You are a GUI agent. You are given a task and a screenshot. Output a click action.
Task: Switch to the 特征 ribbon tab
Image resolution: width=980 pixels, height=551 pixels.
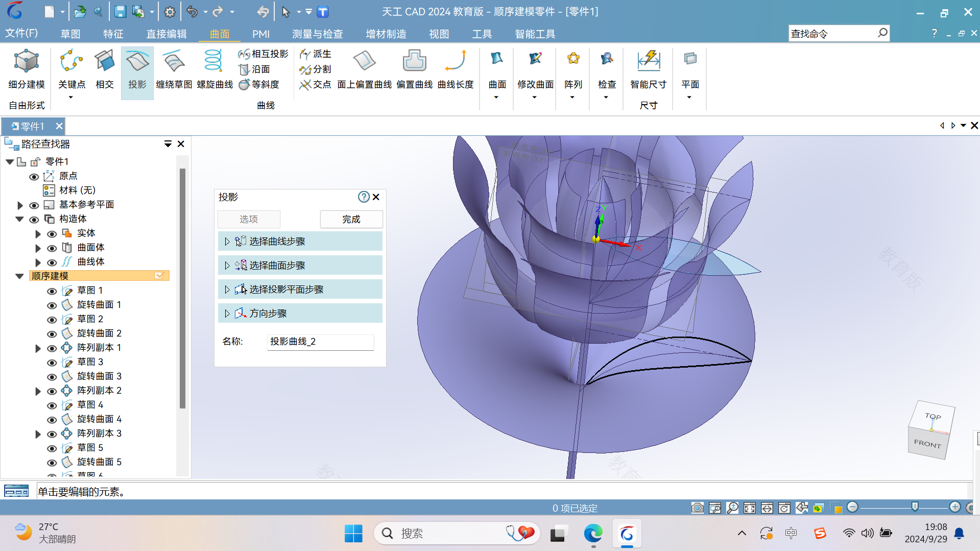(x=113, y=34)
